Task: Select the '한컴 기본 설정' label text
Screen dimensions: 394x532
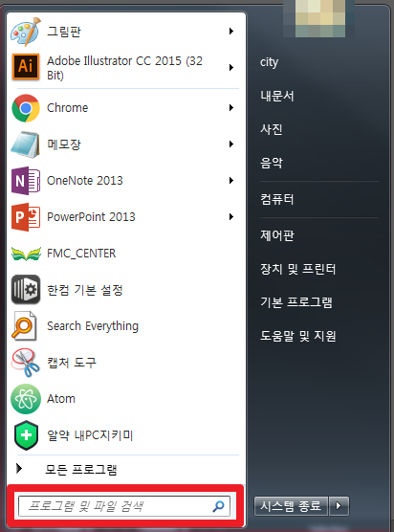Action: 85,290
